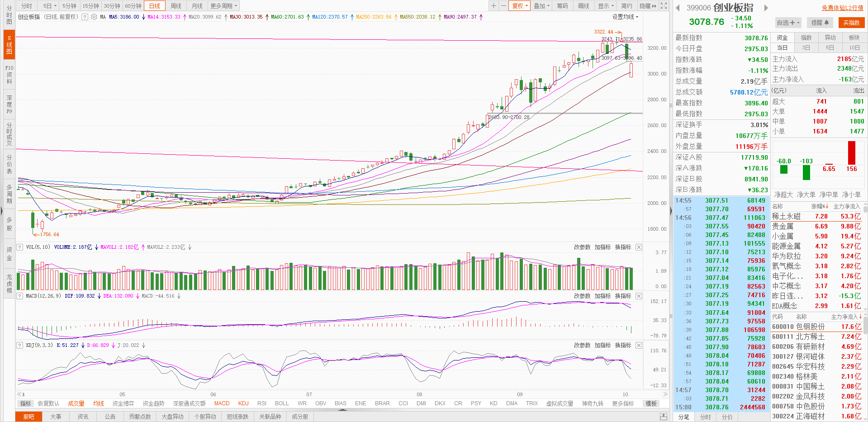Viewport: 868px width, 422px height.
Task: Click the 提醒 bell alert button
Action: 820,23
